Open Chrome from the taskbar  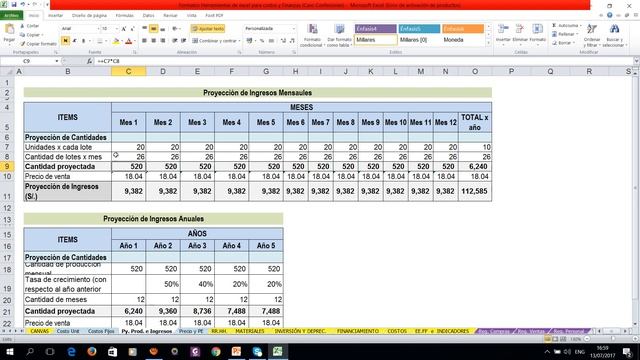(x=216, y=351)
